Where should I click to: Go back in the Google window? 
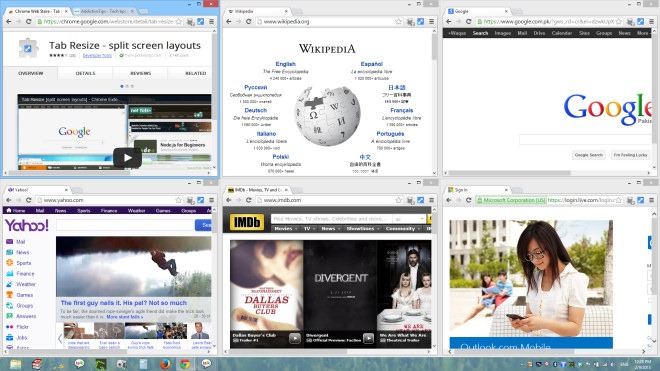point(449,21)
